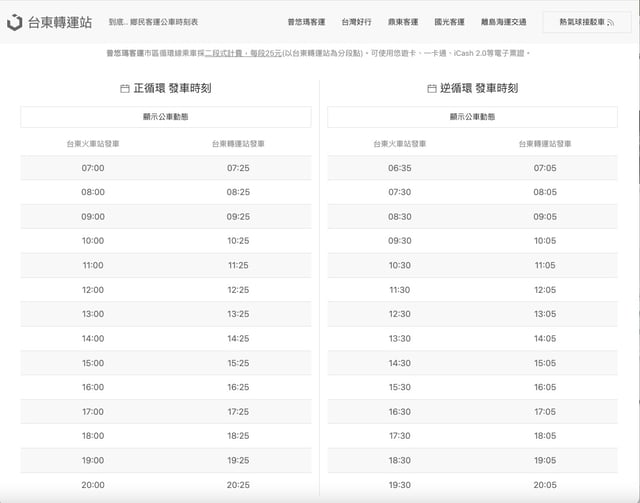
Task: Click calendar icon beside 逆循環 發車時刻
Action: pos(432,89)
